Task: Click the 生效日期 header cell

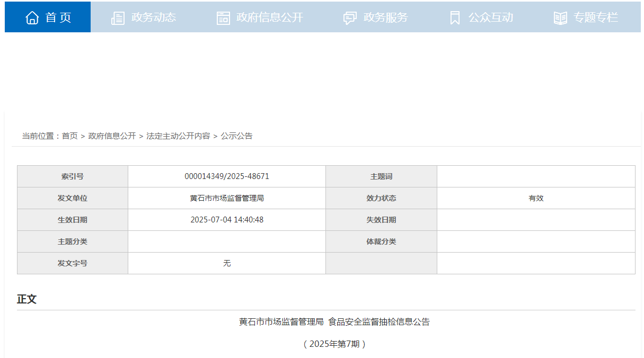Action: click(x=73, y=220)
